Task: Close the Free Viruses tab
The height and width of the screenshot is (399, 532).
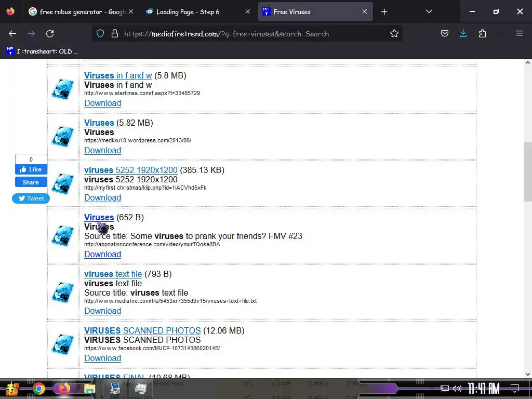Action: tap(364, 11)
